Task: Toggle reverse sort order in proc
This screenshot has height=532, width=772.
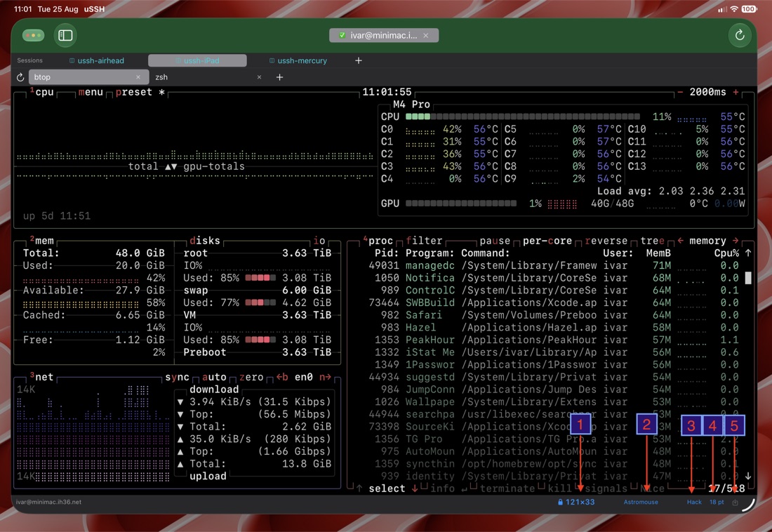Action: (x=606, y=241)
